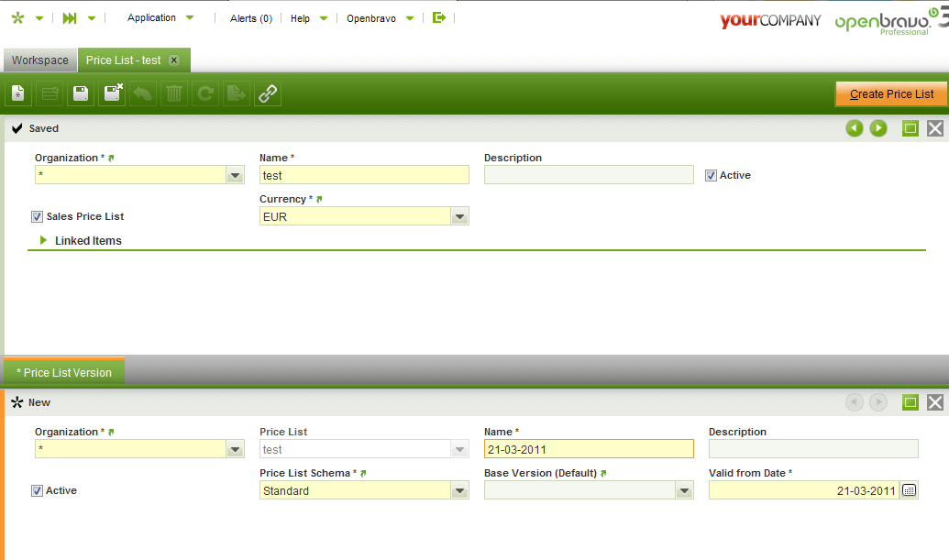Click the Create Price List button
Viewport: 949px width, 560px height.
click(x=891, y=93)
